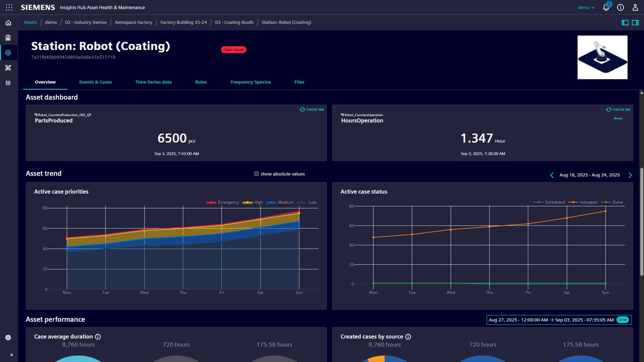
Task: Click the Open issues badge
Action: coord(233,50)
